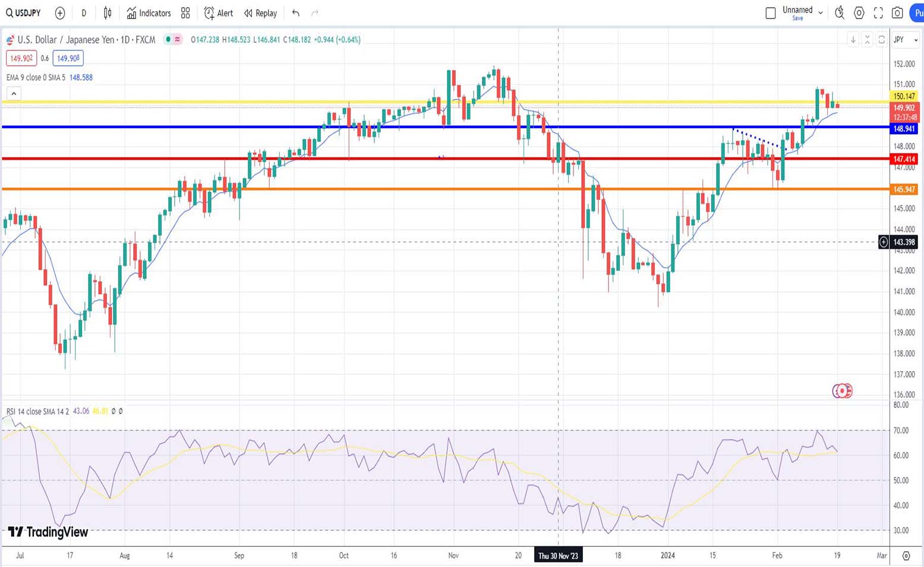924x567 pixels.
Task: Open the JPY currency dropdown
Action: click(906, 40)
